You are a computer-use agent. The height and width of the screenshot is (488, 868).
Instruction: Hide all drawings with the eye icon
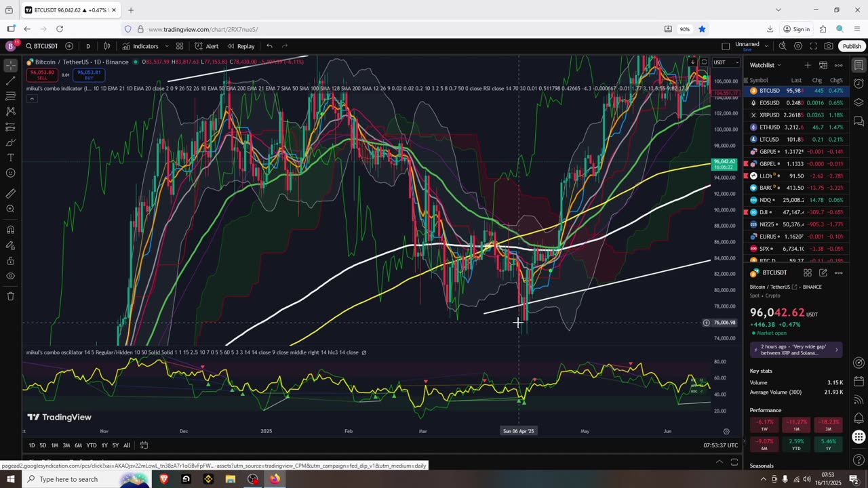tap(10, 276)
